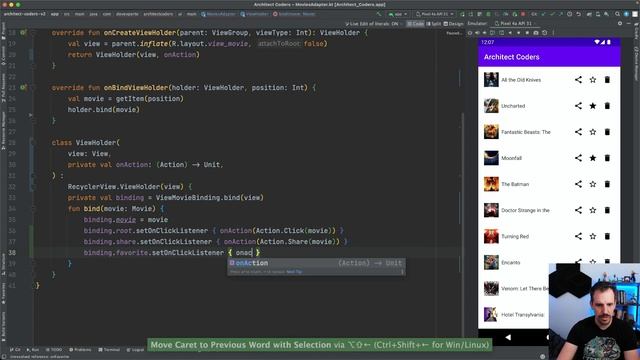Click emulator power button
640x360 pixels.
point(470,33)
